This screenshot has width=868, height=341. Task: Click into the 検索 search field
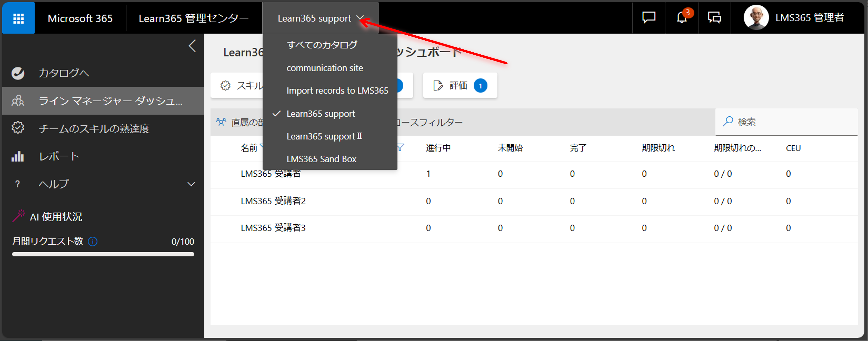786,122
